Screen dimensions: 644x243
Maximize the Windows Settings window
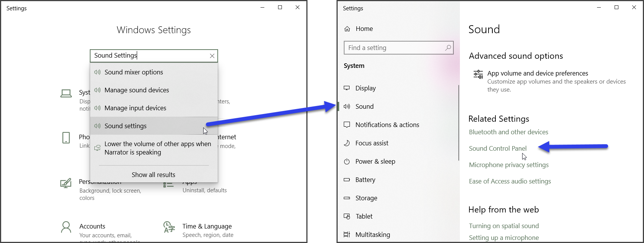(280, 7)
